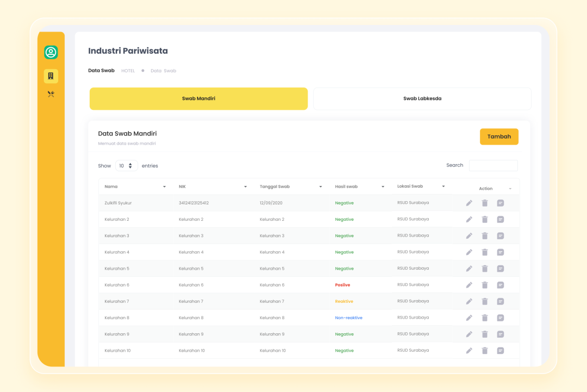Viewport: 587px width, 392px height.
Task: Edit the Zulkifli Syukur row with pencil icon
Action: click(469, 203)
